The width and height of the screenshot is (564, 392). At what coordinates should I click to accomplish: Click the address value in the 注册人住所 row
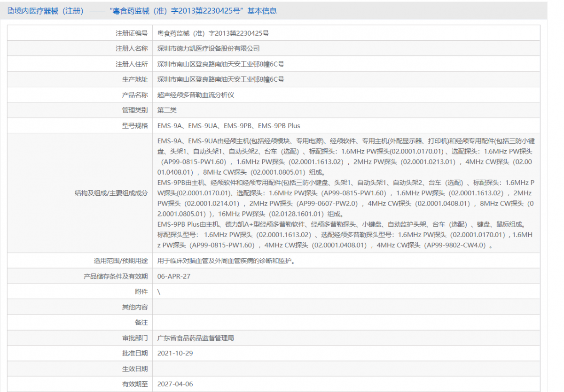click(221, 64)
